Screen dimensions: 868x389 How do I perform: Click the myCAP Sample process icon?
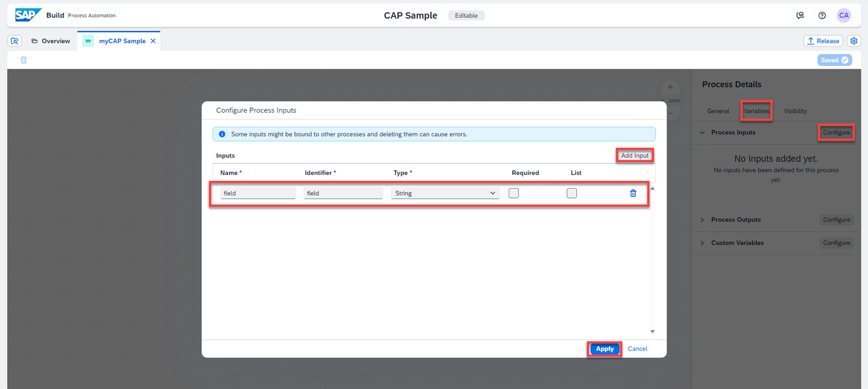[x=88, y=41]
